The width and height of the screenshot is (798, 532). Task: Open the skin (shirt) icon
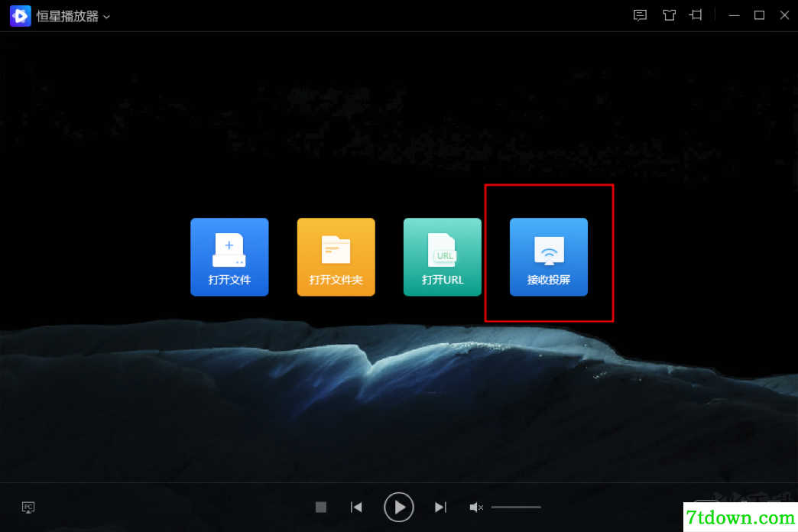pos(670,15)
